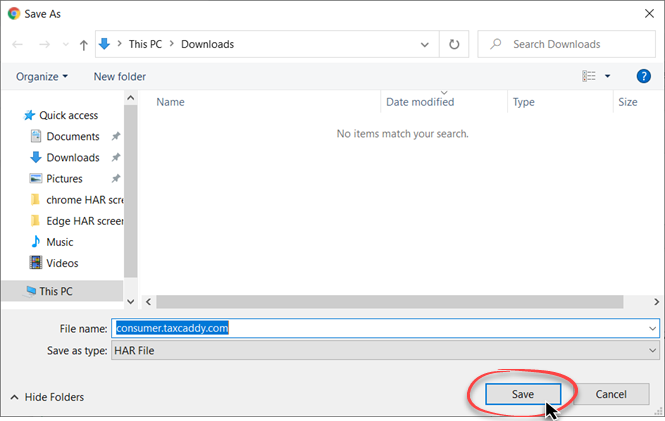Go up one folder level
665x421 pixels.
[x=83, y=44]
